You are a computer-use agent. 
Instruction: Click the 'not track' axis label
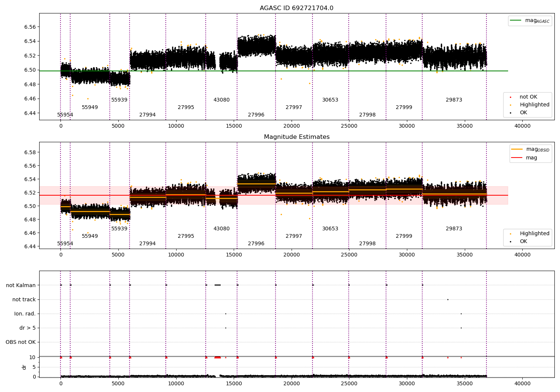24,299
